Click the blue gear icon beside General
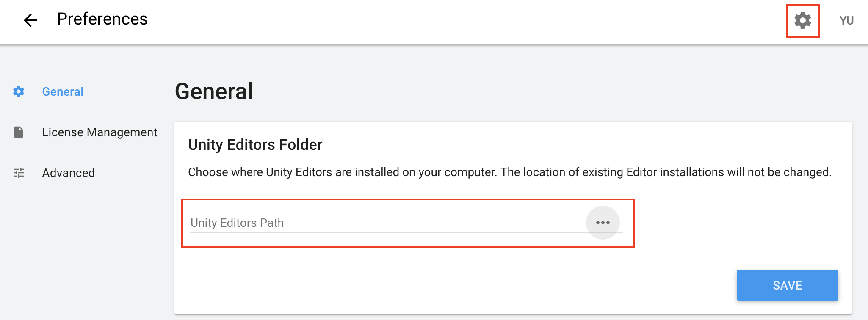 pos(19,91)
